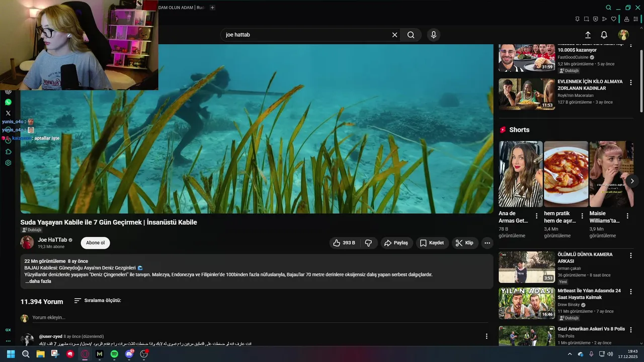Open YouTube account avatar menu
The image size is (644, 362).
click(x=623, y=35)
